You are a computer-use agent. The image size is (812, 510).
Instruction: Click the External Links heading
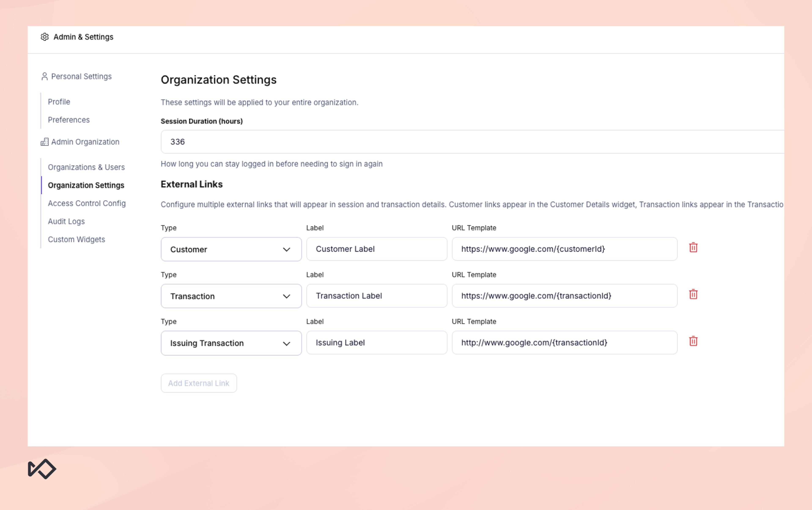tap(192, 184)
